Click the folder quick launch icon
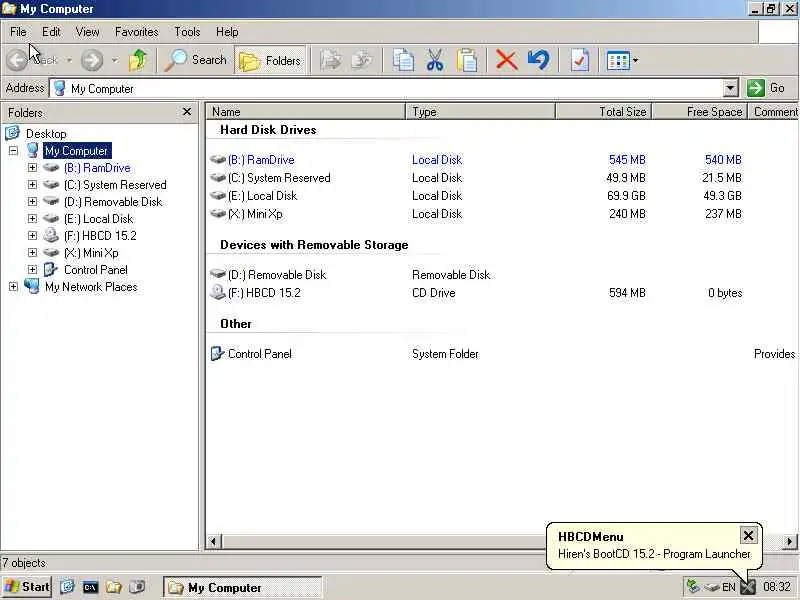This screenshot has height=600, width=800. (x=114, y=587)
